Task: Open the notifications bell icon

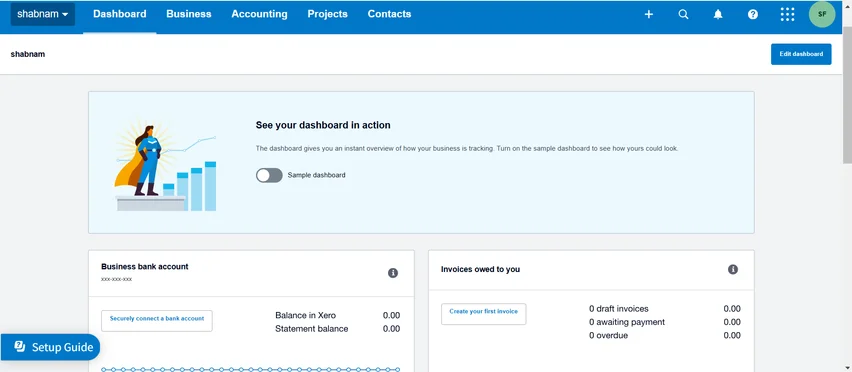Action: pyautogui.click(x=718, y=15)
